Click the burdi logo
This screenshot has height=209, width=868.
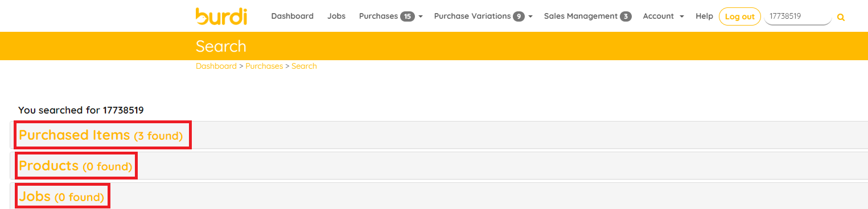pos(221,16)
